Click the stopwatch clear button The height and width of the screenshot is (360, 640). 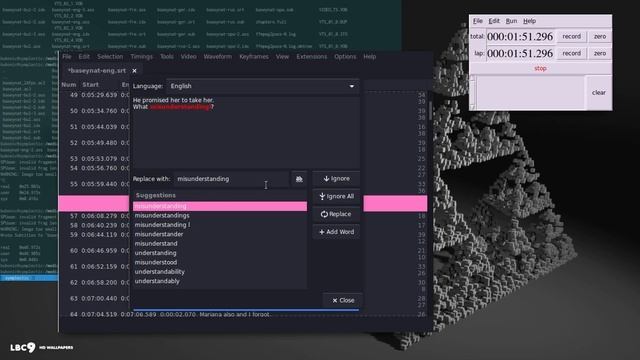click(599, 93)
